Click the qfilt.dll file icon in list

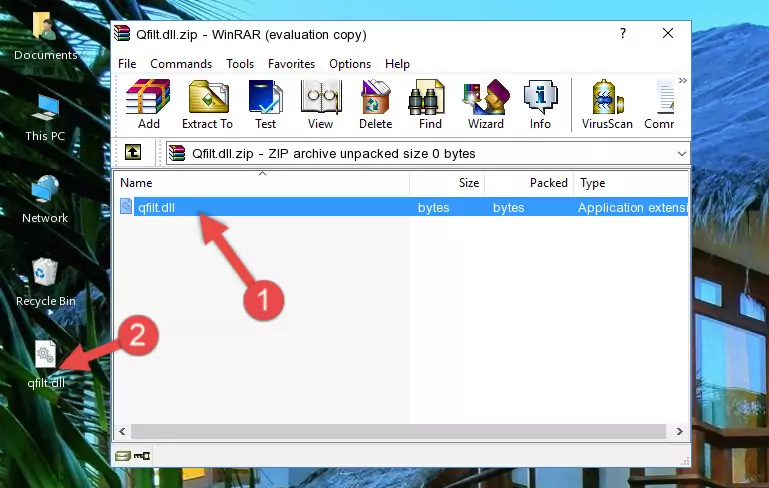point(126,206)
